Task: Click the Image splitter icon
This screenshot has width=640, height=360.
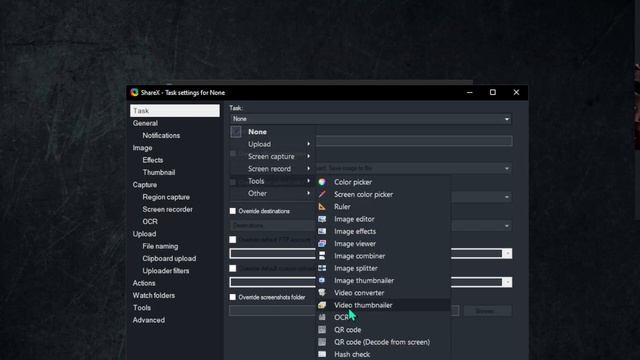Action: tap(322, 268)
